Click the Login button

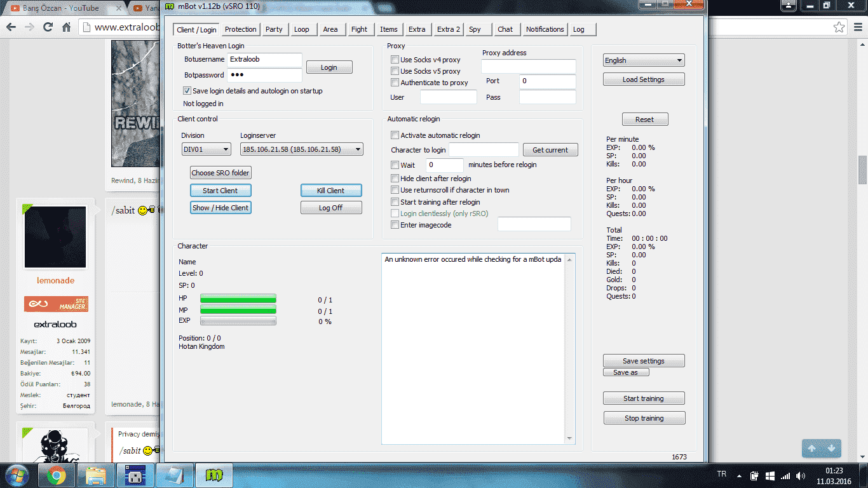pyautogui.click(x=329, y=67)
